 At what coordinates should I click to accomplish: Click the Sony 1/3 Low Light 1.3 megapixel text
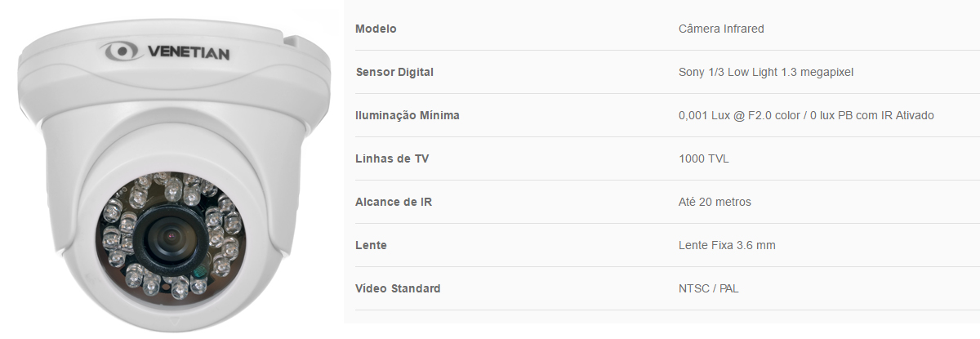[765, 72]
